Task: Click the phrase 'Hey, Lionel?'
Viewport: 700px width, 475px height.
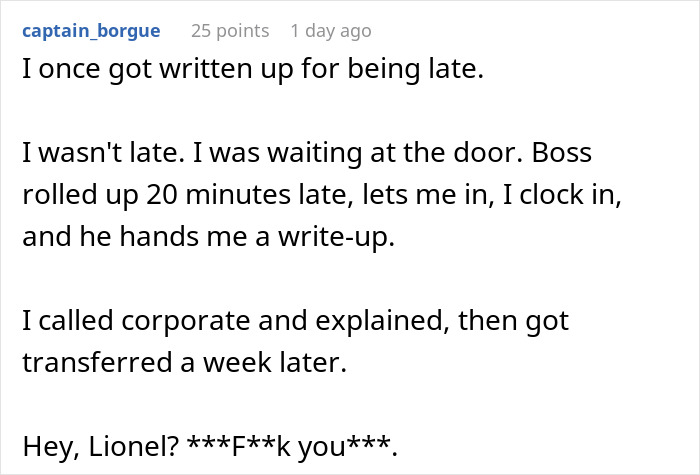Action: point(101,446)
